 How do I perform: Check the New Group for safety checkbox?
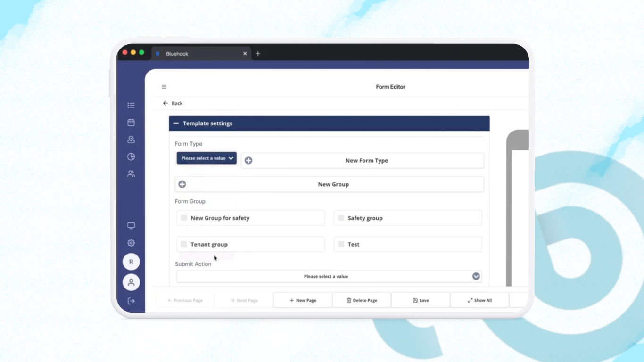[184, 218]
